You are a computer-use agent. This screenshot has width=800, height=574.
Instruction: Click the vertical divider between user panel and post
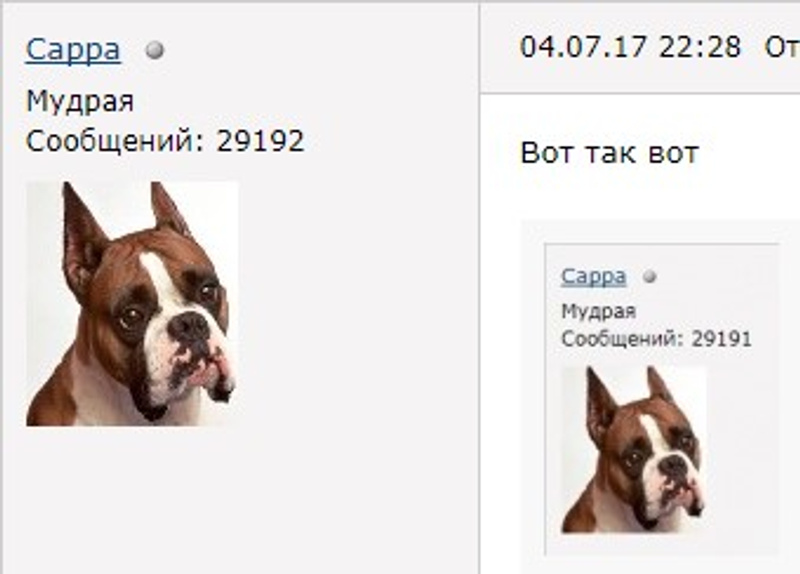click(480, 287)
